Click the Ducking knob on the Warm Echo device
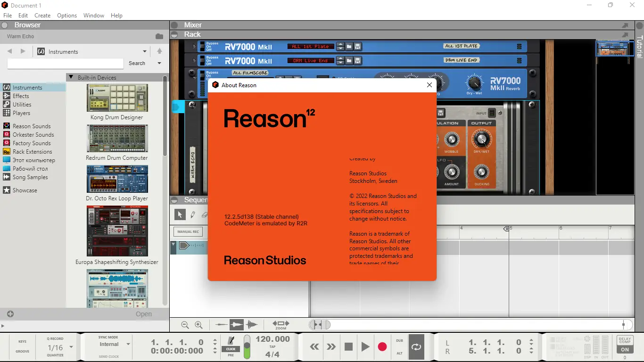Screen dimensions: 644x362 click(x=481, y=172)
